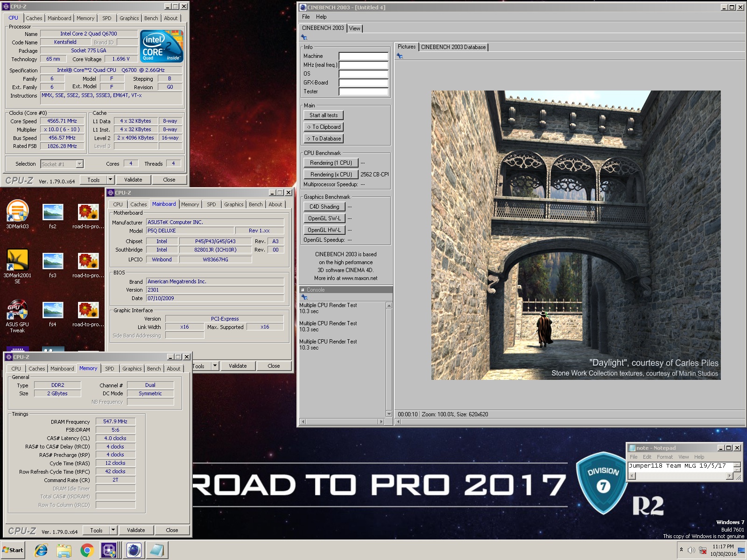The image size is (747, 560).
Task: Open the Bench tab in the Memory CPU-Z window
Action: point(154,369)
